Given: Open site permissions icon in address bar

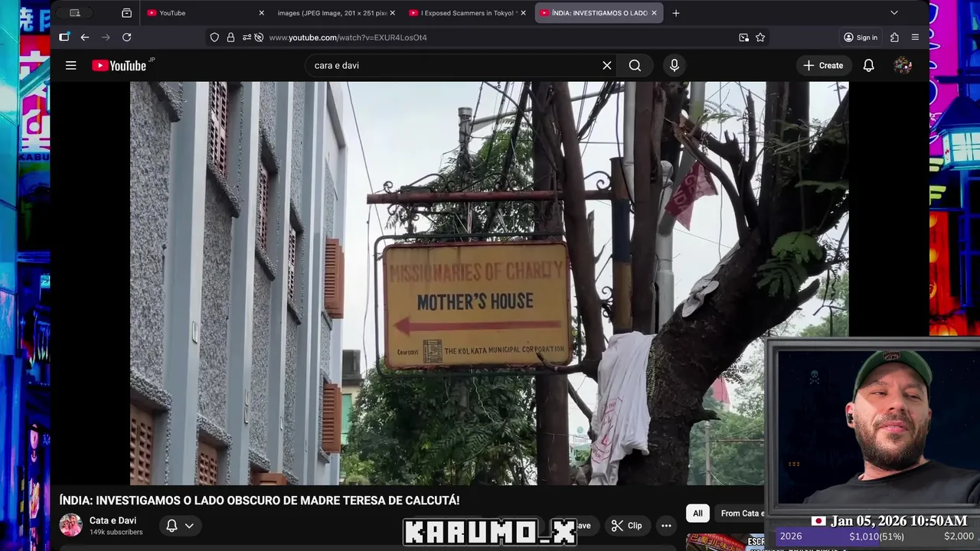Looking at the screenshot, I should click(247, 37).
